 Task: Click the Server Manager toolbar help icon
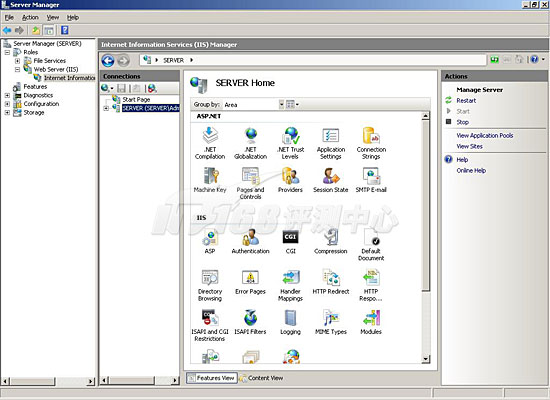pyautogui.click(x=65, y=30)
